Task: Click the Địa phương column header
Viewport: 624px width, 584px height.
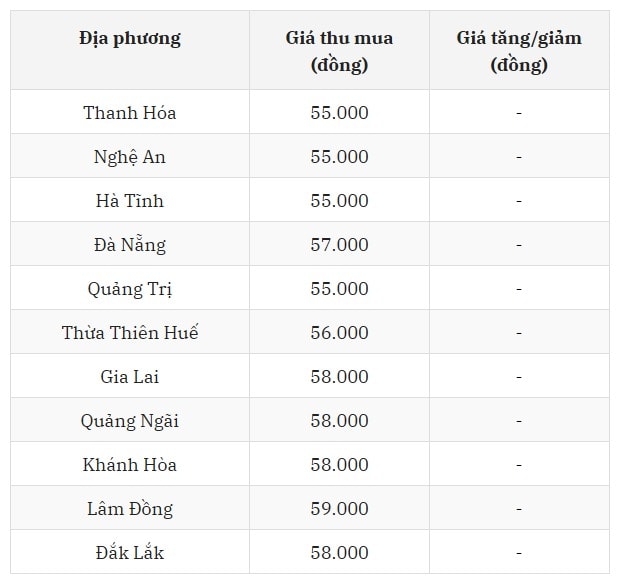Action: (130, 39)
